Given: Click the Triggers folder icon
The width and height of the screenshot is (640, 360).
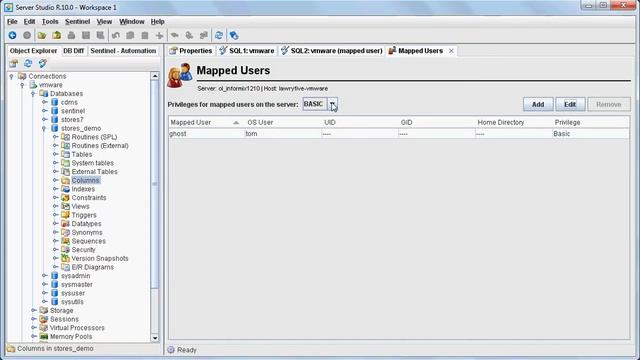Looking at the screenshot, I should pyautogui.click(x=65, y=215).
